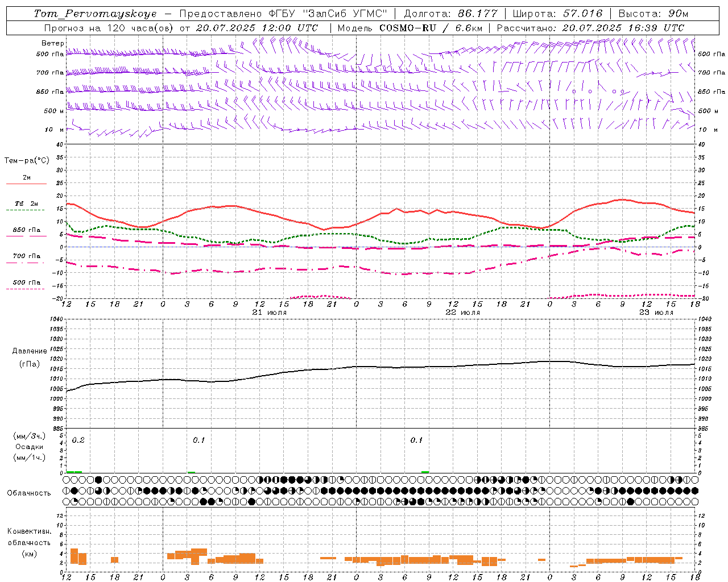Screen dimensions: 728x582
Task: Click the (км) unit under convective cloudiness
Action: (x=29, y=554)
